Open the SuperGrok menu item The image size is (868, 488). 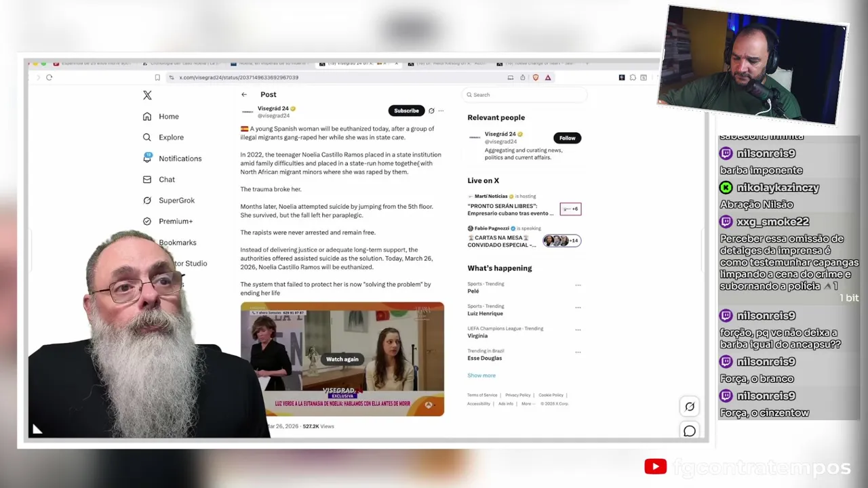tap(169, 201)
